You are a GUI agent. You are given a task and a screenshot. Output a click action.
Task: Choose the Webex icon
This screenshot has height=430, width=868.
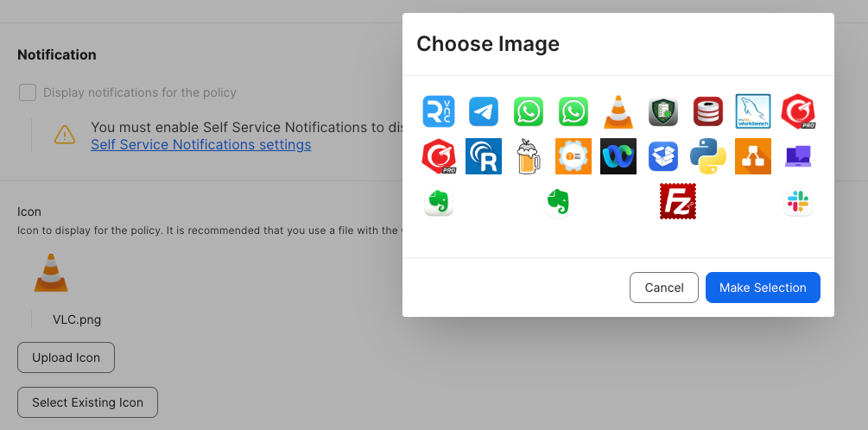coord(618,156)
